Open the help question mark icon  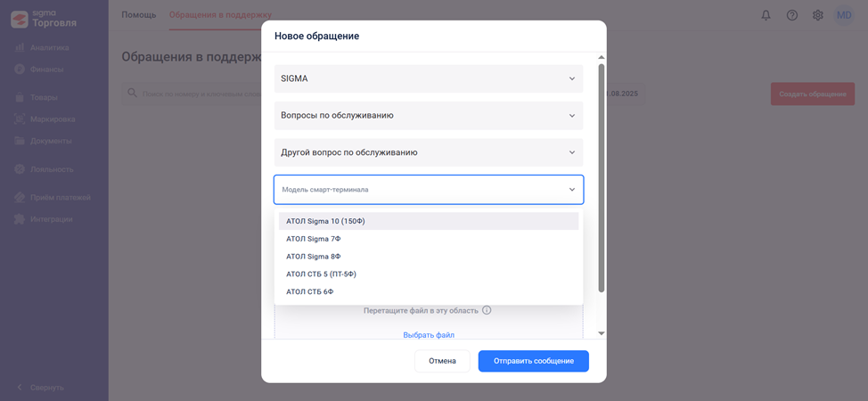coord(791,15)
